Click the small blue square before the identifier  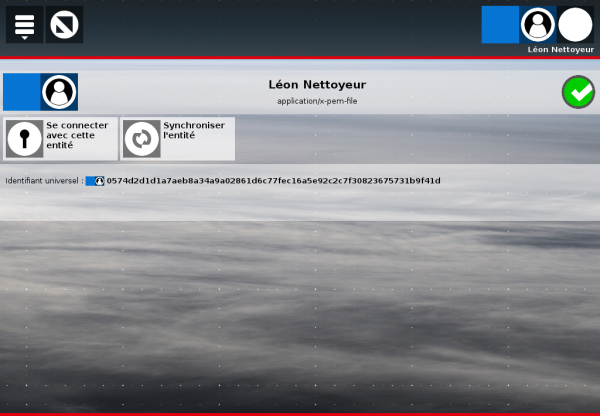[90, 181]
